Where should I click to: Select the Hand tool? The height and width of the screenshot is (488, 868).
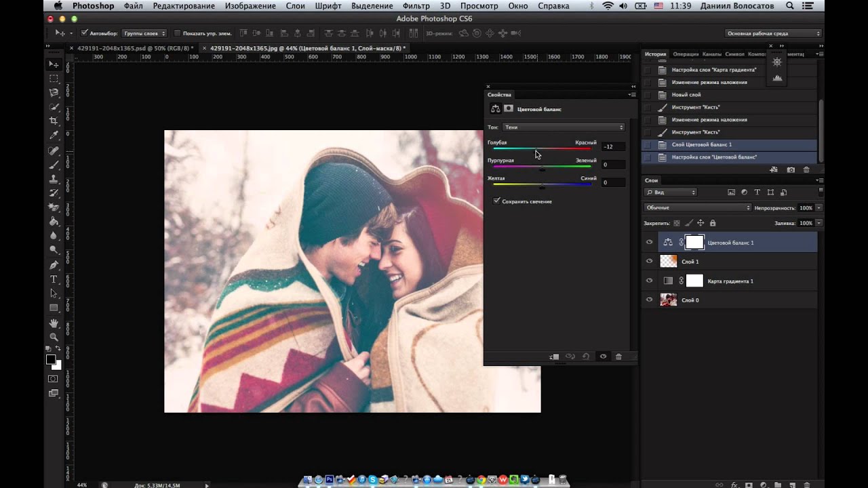[x=54, y=323]
